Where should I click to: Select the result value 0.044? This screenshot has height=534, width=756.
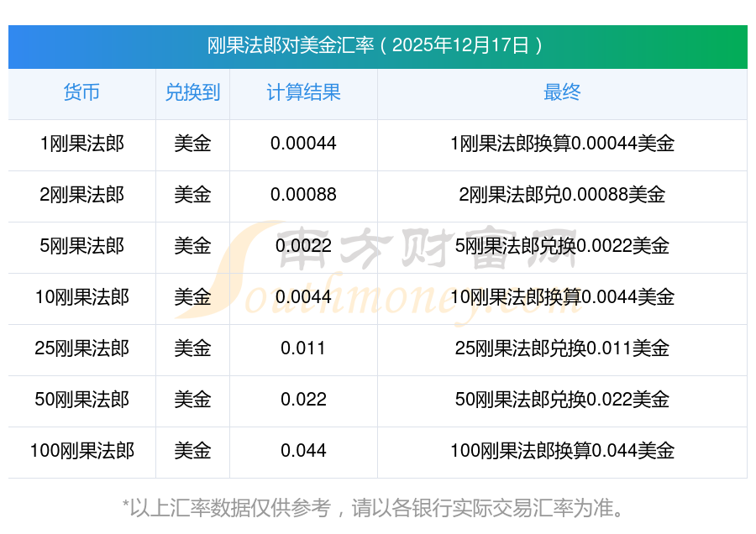coord(303,451)
